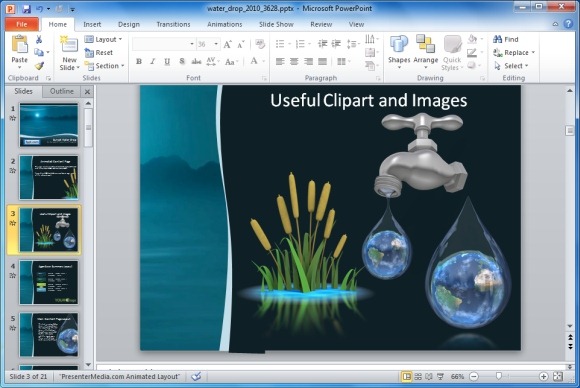
Task: Select slide 2 thumbnail
Action: [49, 178]
